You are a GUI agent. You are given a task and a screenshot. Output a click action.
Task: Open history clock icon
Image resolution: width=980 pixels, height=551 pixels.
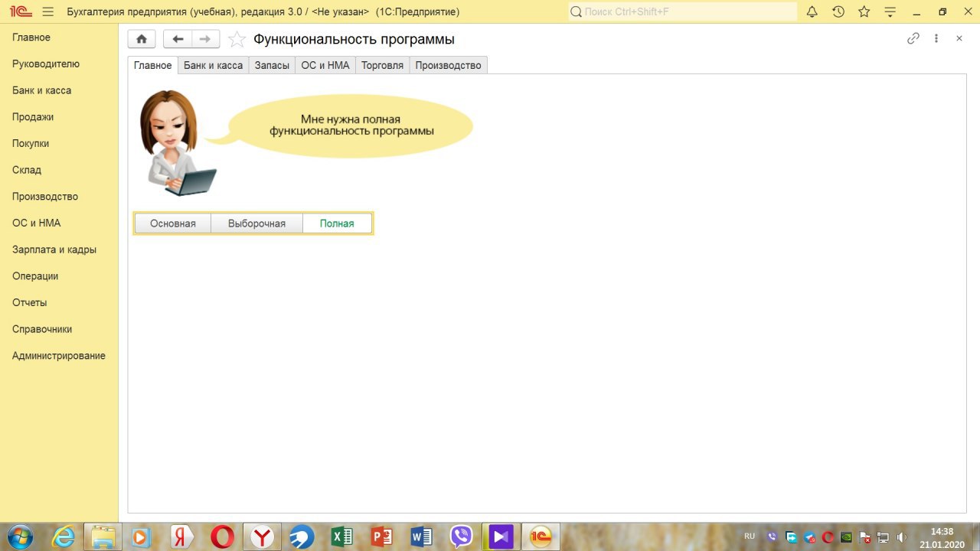coord(838,11)
